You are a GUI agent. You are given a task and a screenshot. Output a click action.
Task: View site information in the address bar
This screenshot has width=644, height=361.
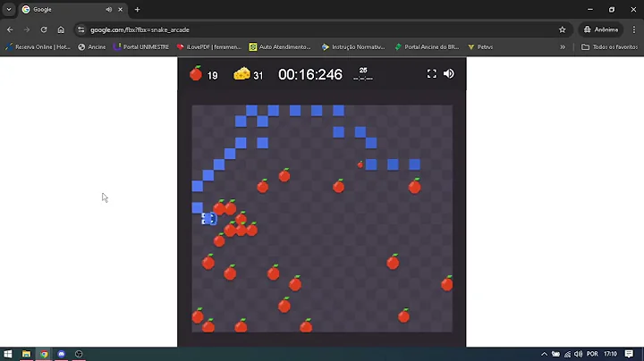(80, 29)
